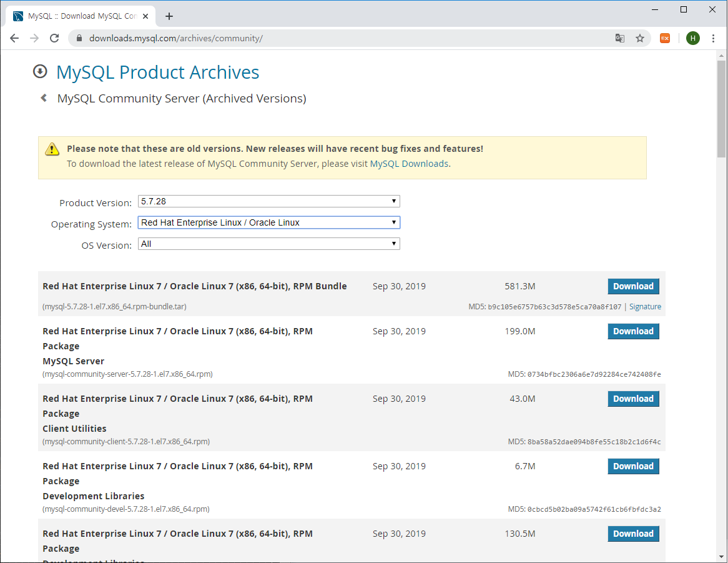
Task: Click the RPM Bundle row title
Action: tap(195, 286)
